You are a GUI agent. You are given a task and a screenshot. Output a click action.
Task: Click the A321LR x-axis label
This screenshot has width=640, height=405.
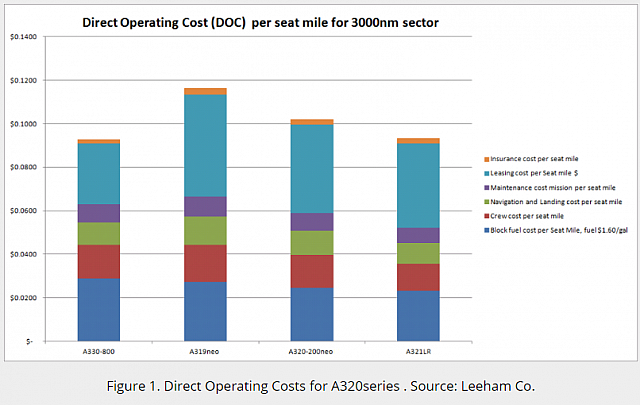pos(418,351)
